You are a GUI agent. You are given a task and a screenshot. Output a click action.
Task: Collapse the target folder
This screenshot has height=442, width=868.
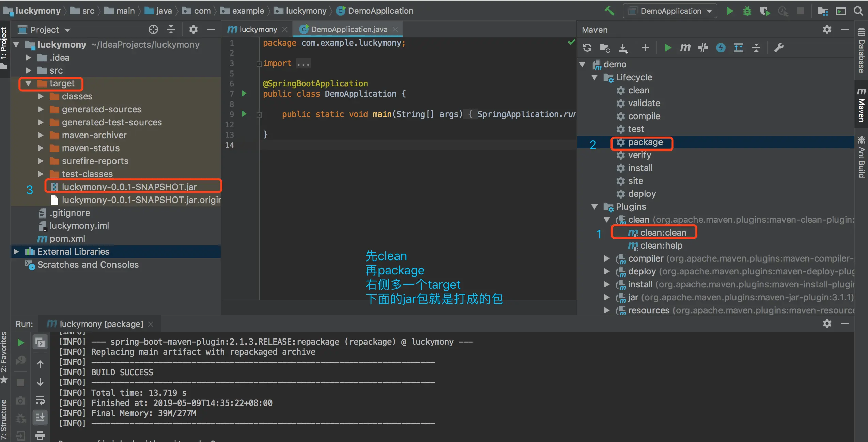click(x=28, y=83)
